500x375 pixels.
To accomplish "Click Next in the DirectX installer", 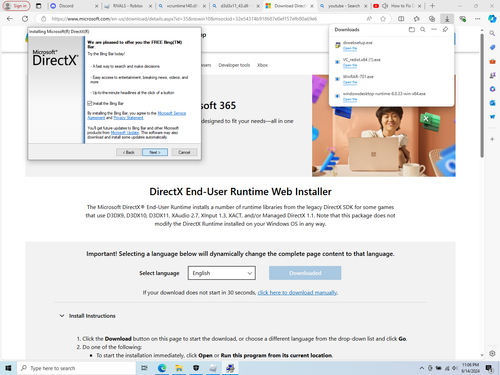I will click(155, 152).
